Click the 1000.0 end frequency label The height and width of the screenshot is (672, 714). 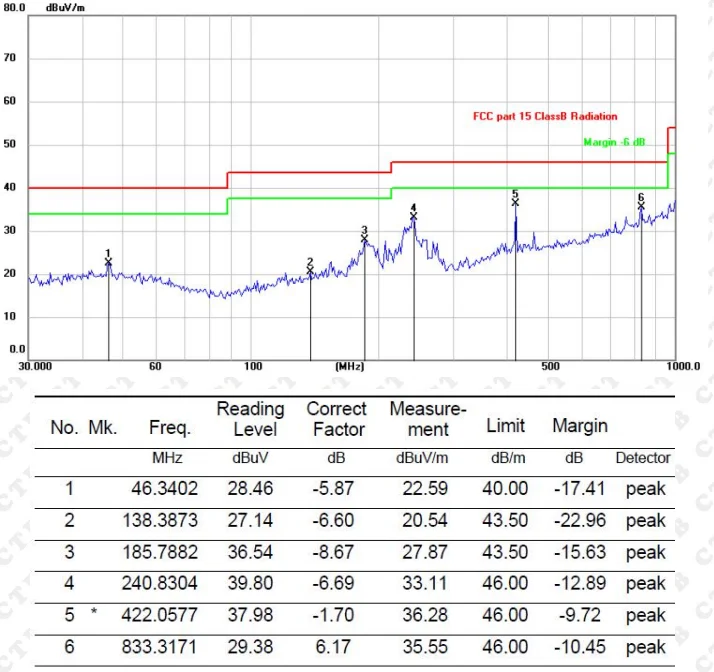click(x=683, y=367)
